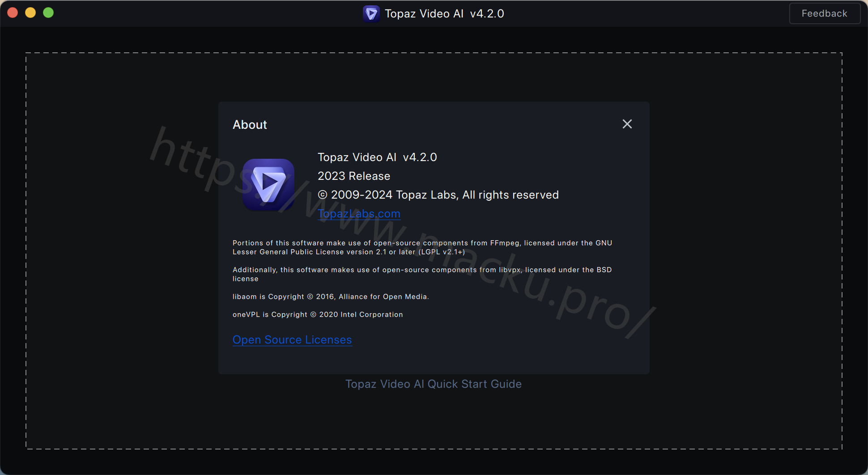Click the libvpx BSD license paragraph
Image resolution: width=868 pixels, height=475 pixels.
point(422,274)
